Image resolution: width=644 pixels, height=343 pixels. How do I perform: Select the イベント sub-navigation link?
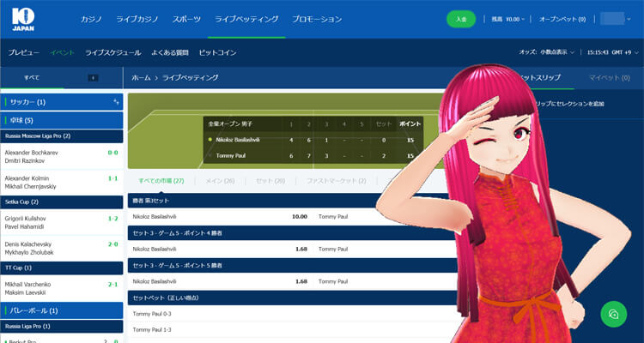pos(62,52)
